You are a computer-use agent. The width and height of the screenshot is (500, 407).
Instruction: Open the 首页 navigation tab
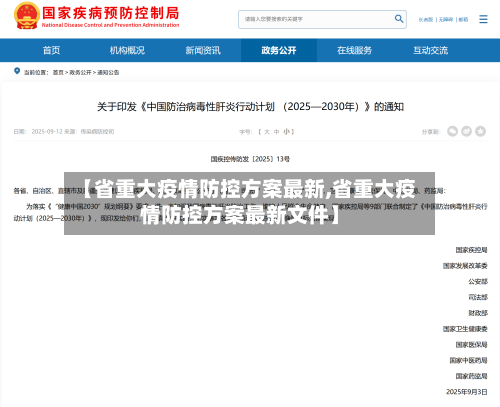pos(51,50)
